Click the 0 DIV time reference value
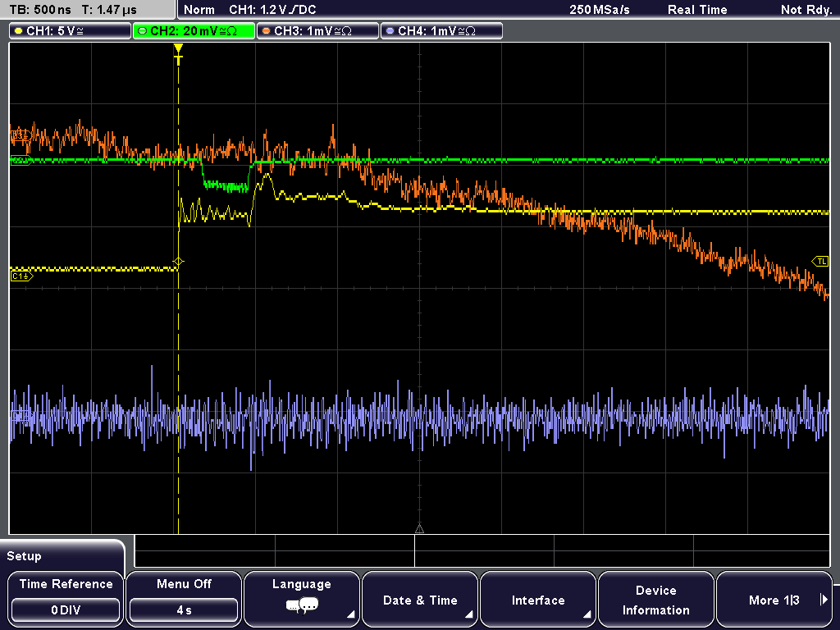840x630 pixels. (x=66, y=610)
